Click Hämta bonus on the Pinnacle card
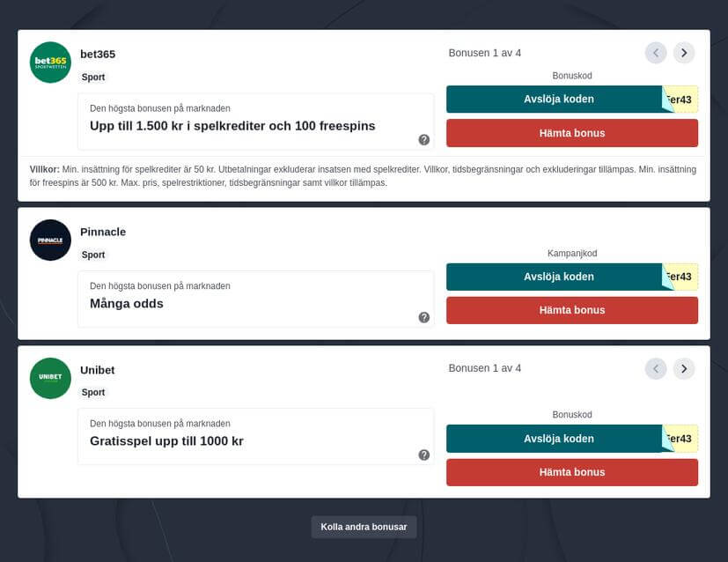728x562 pixels. pos(572,310)
